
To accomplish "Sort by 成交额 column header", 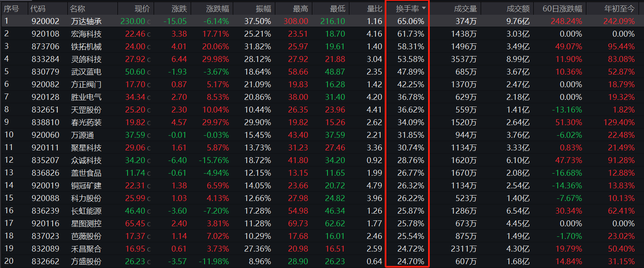I will point(518,8).
